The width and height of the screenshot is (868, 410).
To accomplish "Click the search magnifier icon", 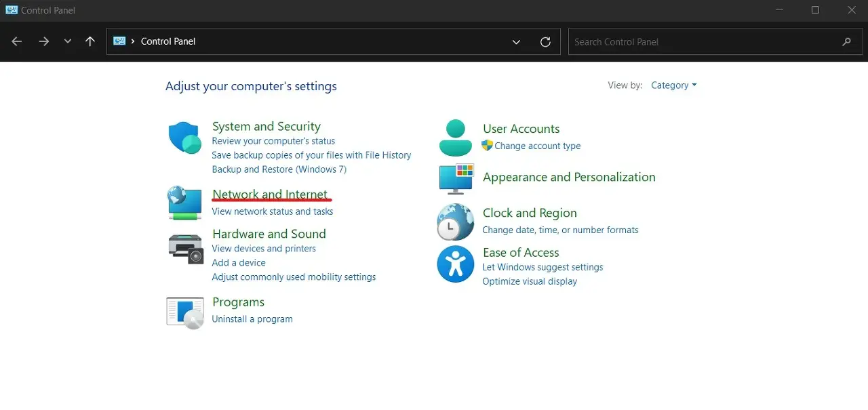I will click(846, 41).
